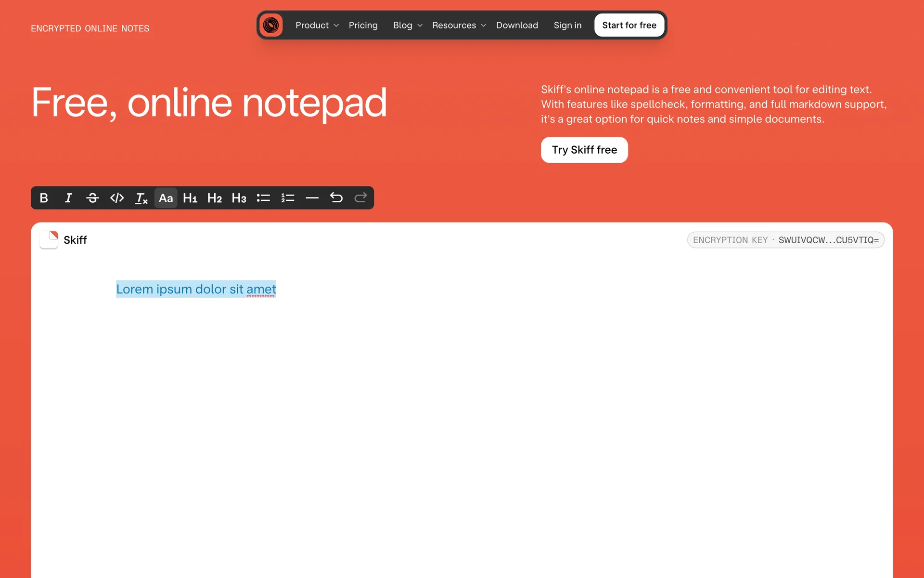Select the Aa normal text style
This screenshot has width=924, height=578.
(x=166, y=198)
